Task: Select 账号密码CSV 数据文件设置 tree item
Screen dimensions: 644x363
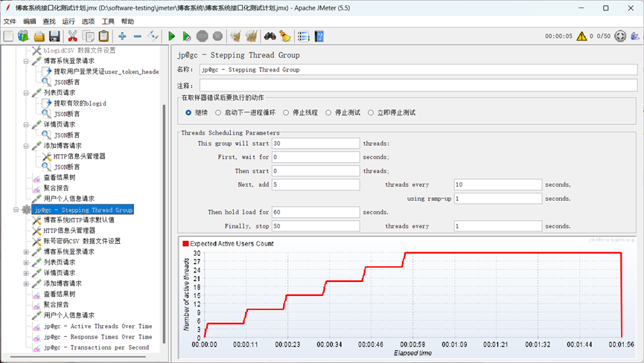Action: (x=82, y=241)
